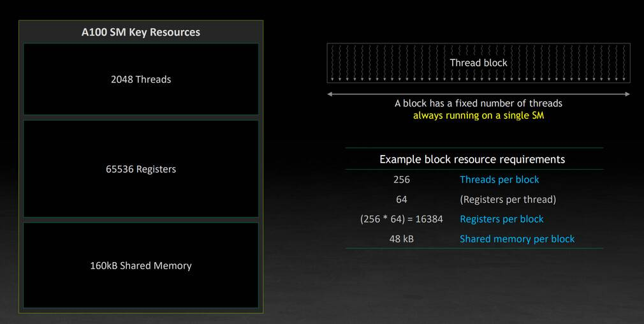Click the '(256 * 64) = 16384' cell
Viewport: 644px width, 324px height.
coord(402,219)
